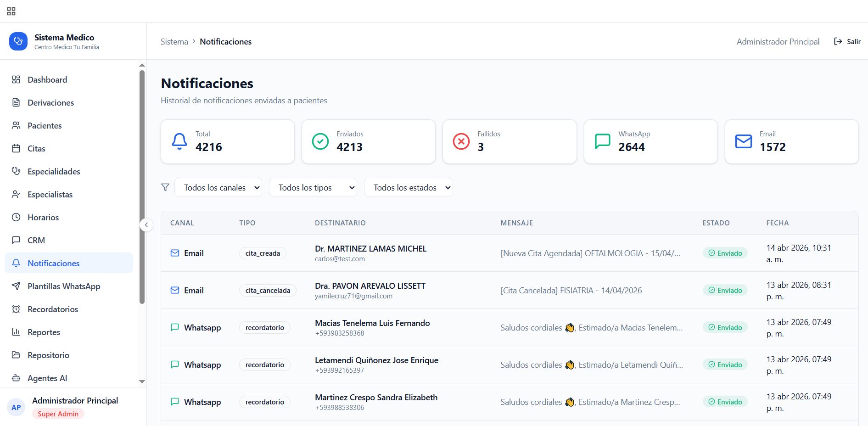Click the green WhatsApp chat bubble icon
Screen dimensions: 868x426
(602, 141)
